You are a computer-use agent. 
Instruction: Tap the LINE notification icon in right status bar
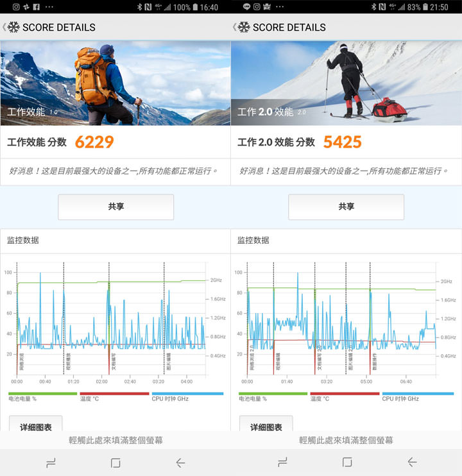(247, 7)
